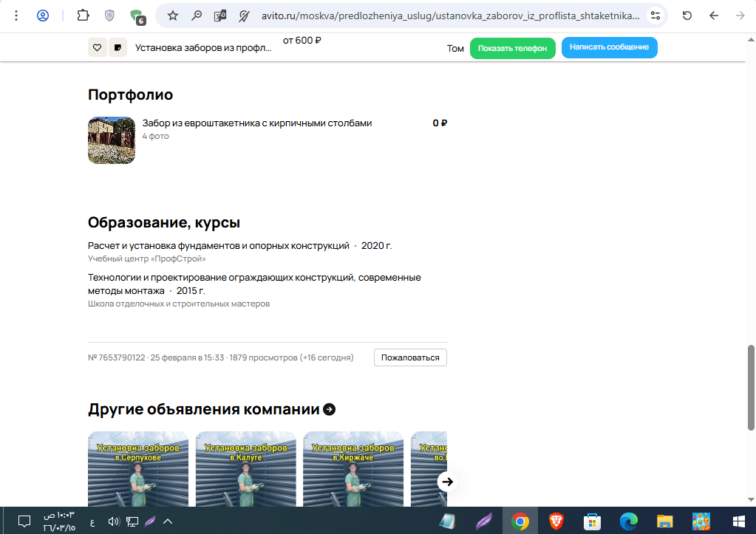Click Школа отделочных и строительных мастеров
Screen dimensions: 756x534
pos(179,304)
